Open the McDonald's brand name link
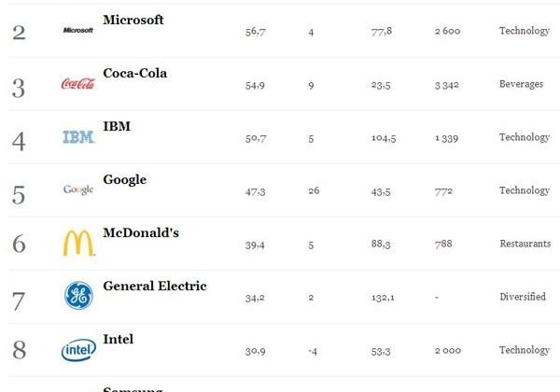 click(141, 232)
